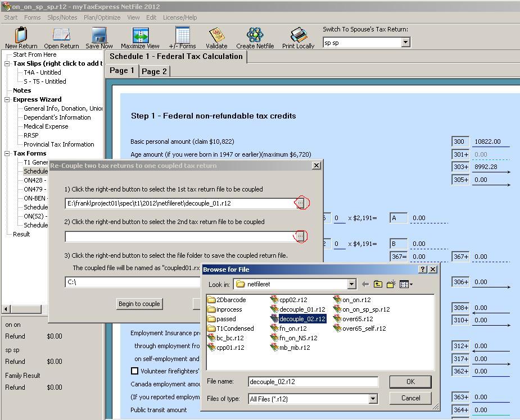Collapse the Tax Forms tree node
520x420 pixels.
[7, 153]
